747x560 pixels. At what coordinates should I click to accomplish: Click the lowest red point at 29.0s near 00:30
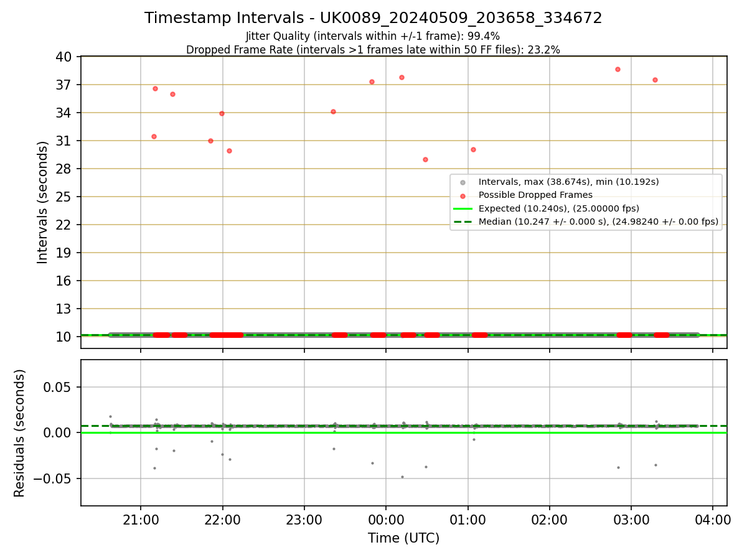(x=425, y=159)
